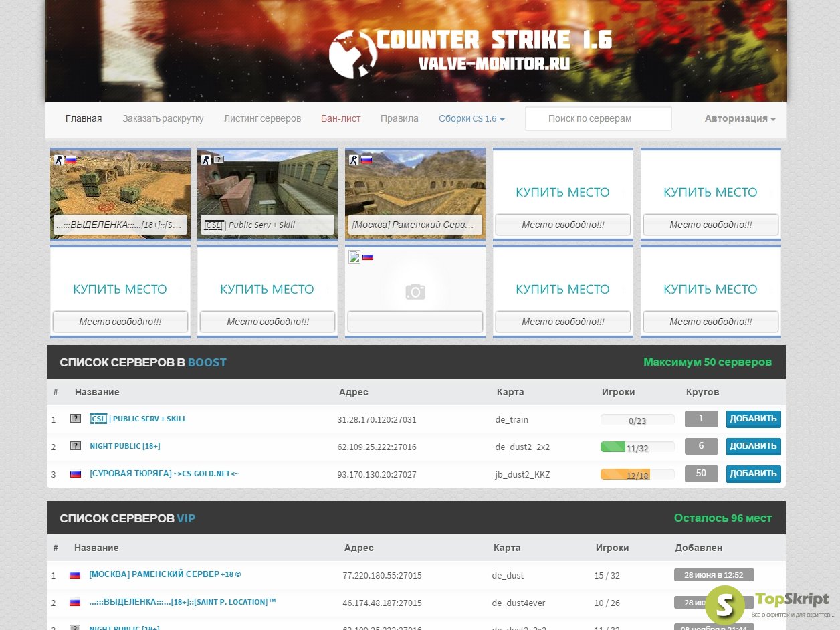The width and height of the screenshot is (840, 630).
Task: Click the Максимум 50 серверов label
Action: (708, 362)
